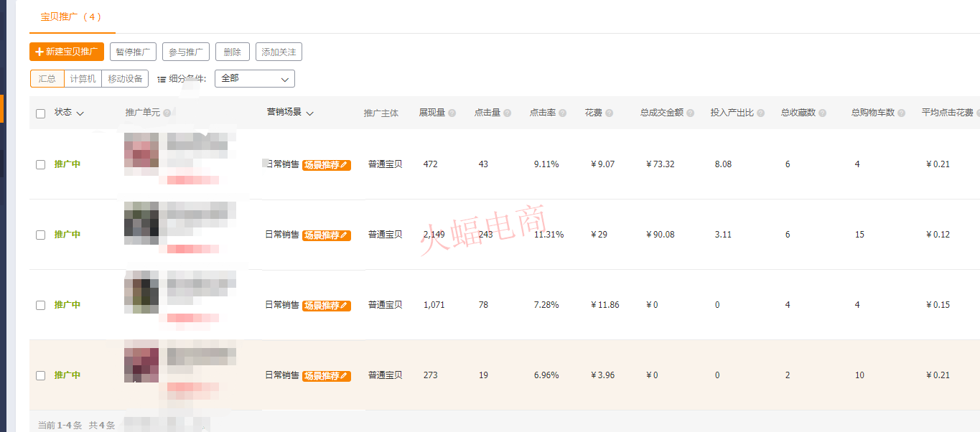
Task: Click help icon beside 投入产出比 column
Action: point(761,113)
